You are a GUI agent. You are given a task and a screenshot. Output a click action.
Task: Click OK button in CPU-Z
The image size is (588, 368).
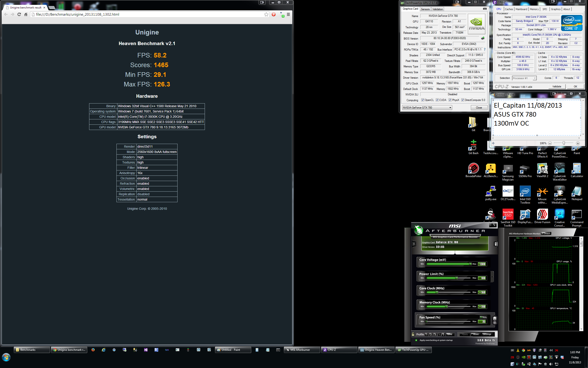click(x=575, y=86)
